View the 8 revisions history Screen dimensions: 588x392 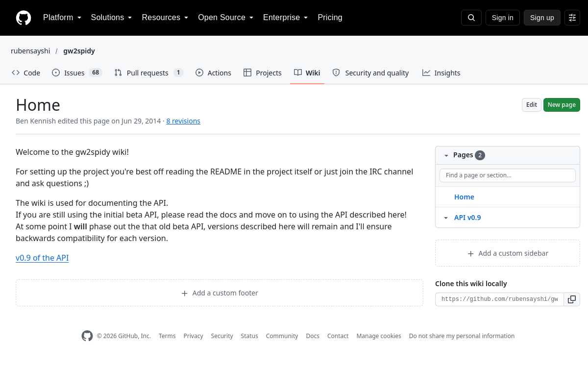[183, 121]
